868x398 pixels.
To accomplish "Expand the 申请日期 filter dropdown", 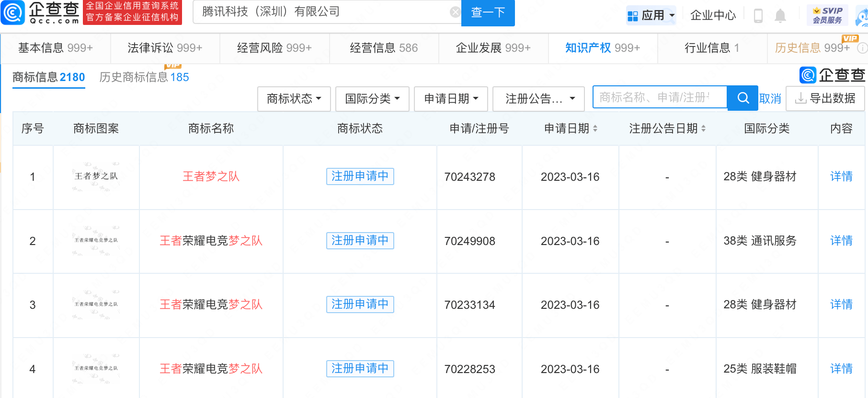I will coord(451,99).
